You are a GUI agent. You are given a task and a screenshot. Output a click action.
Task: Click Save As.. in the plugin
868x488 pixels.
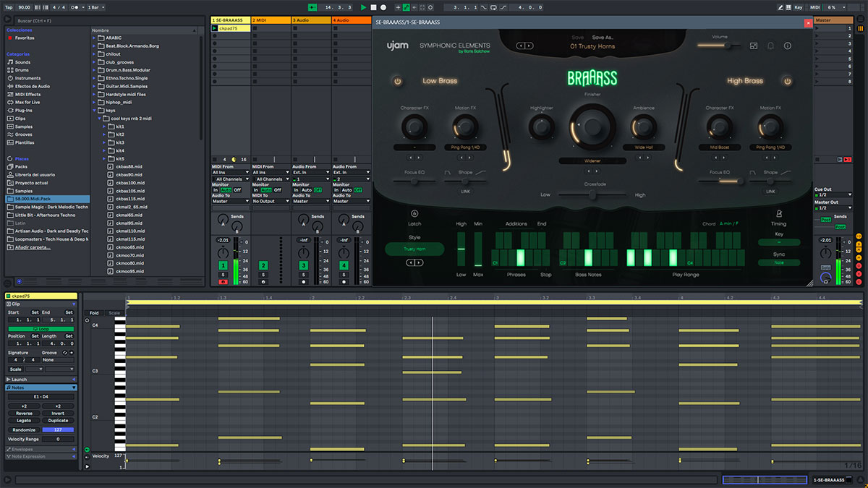[603, 37]
